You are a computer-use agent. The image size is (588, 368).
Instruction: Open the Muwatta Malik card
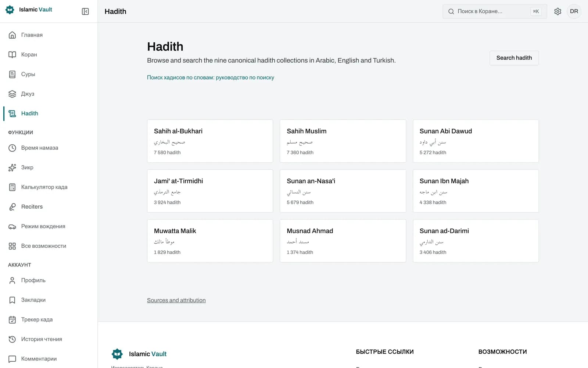[210, 241]
